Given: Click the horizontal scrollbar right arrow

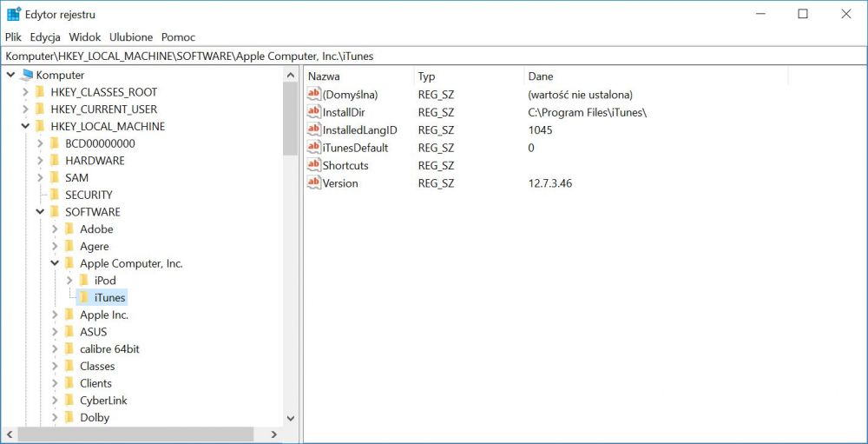Looking at the screenshot, I should pos(274,434).
